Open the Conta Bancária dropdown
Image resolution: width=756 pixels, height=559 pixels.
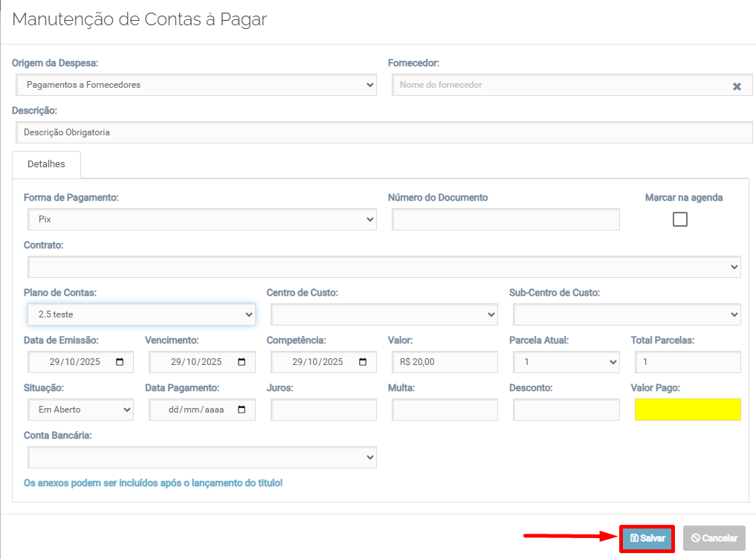[201, 457]
